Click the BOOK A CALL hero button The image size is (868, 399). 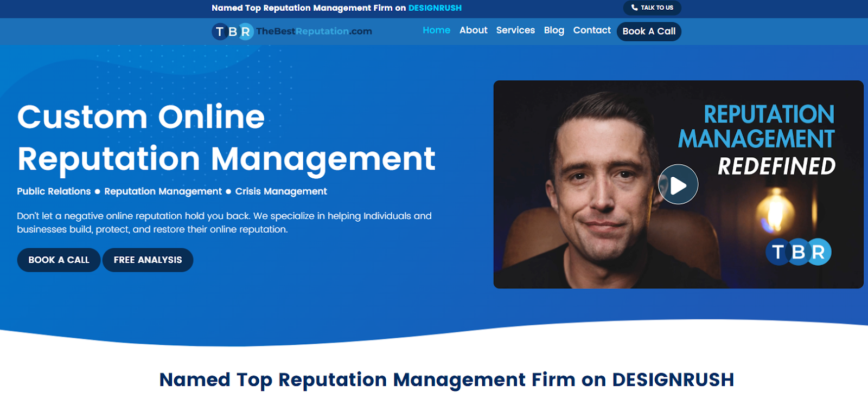[59, 260]
